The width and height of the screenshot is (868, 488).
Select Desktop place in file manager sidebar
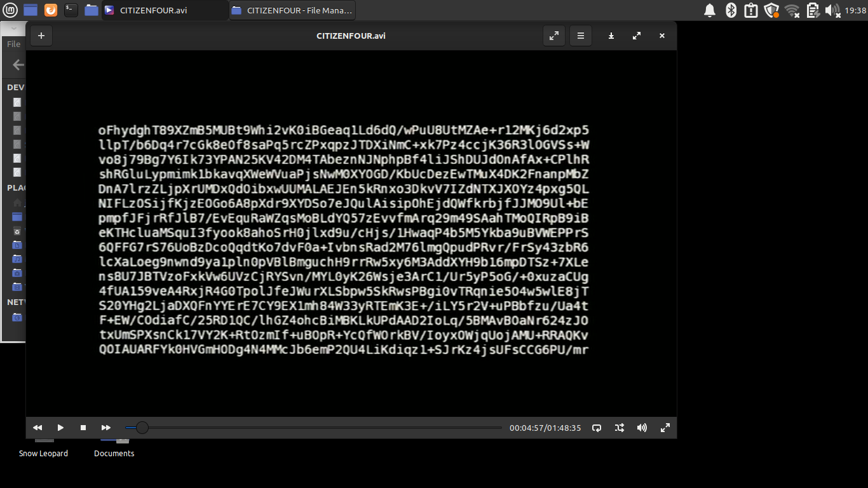click(18, 217)
